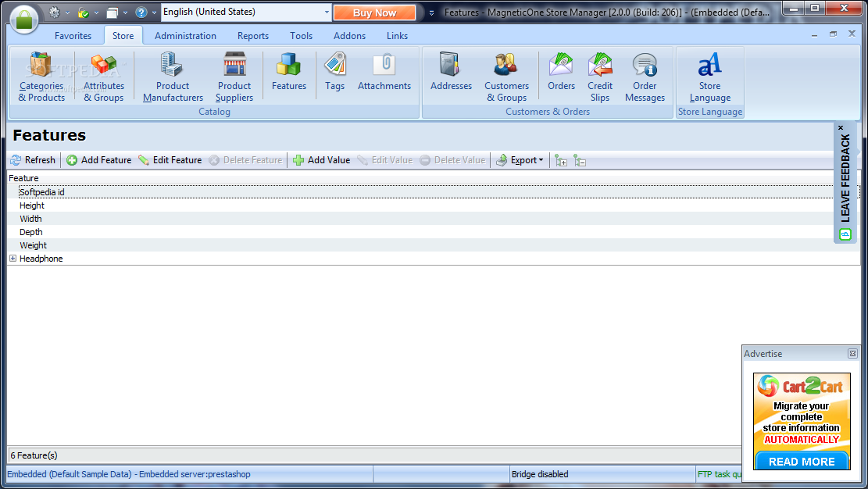Click Edit Feature in the toolbar
This screenshot has width=868, height=489.
coord(170,160)
